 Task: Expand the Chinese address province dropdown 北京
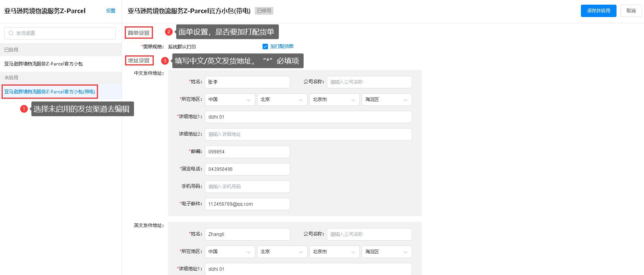click(282, 100)
